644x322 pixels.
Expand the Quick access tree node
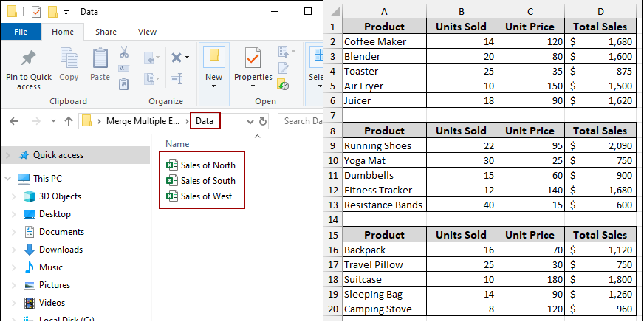tap(7, 155)
